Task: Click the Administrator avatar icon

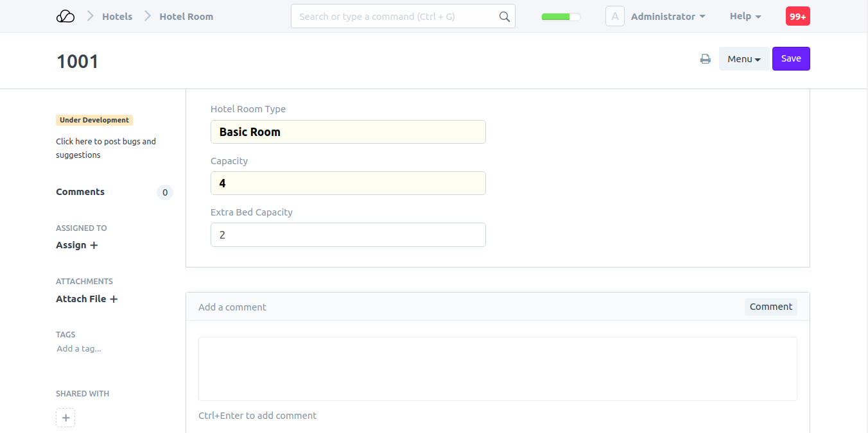Action: pyautogui.click(x=614, y=17)
